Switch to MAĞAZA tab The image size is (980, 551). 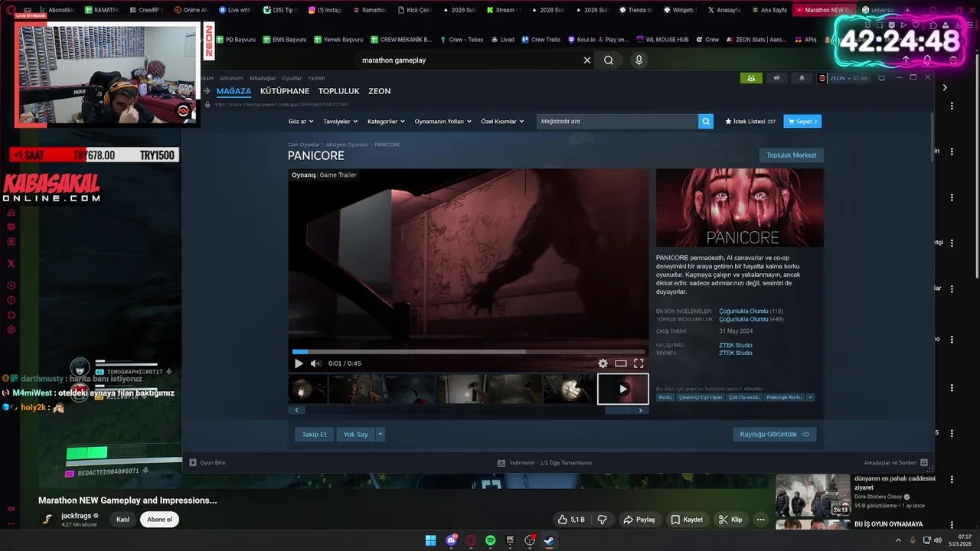tap(234, 91)
